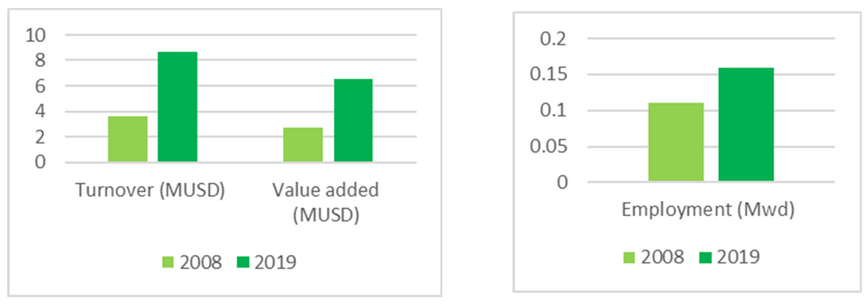Click the 2019 legend text under Employment chart

738,257
